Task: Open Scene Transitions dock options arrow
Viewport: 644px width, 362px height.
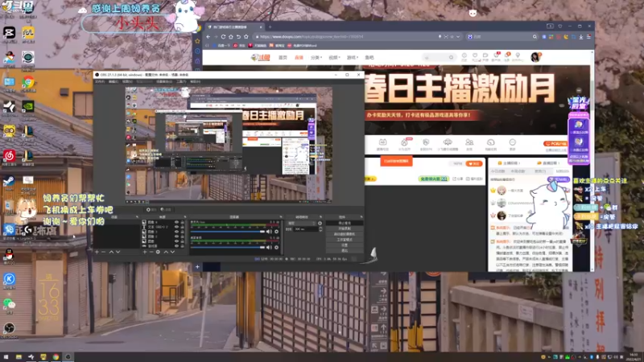Action: (x=320, y=216)
